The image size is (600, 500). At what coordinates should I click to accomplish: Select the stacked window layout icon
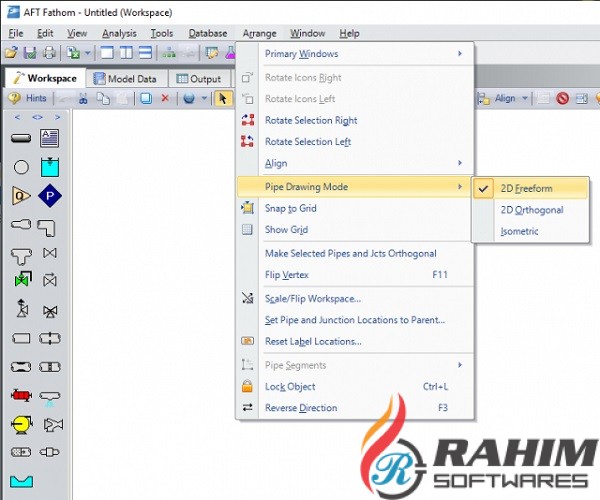(x=145, y=52)
